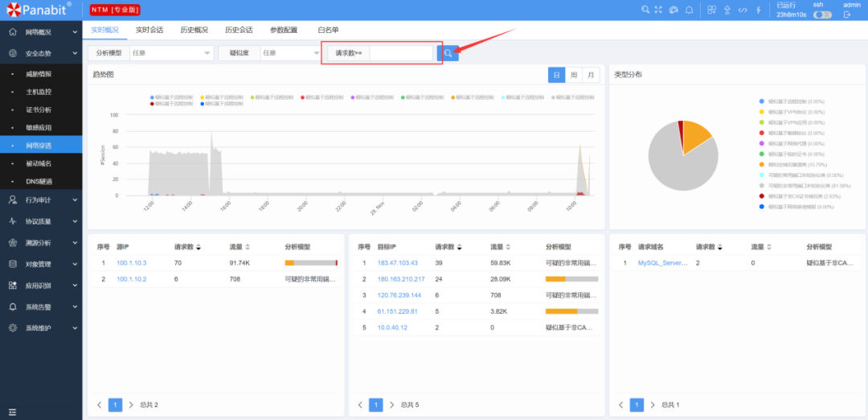Viewport: 868px width, 420px height.
Task: Toggle pie legend entry showing 2.63%
Action: (x=799, y=196)
